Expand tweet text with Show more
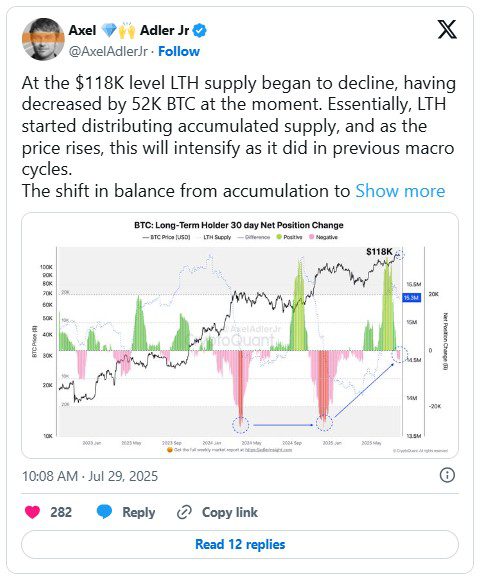 point(400,191)
